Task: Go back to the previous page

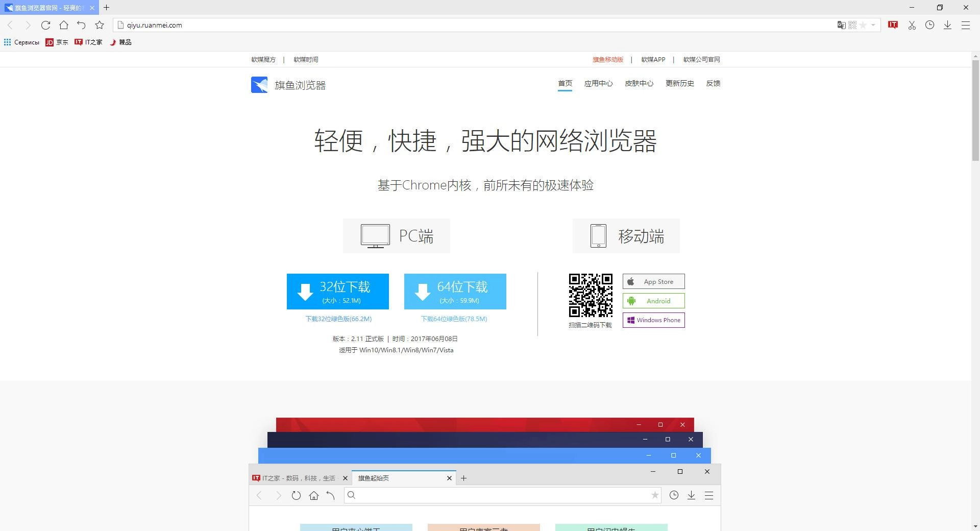Action: 10,25
